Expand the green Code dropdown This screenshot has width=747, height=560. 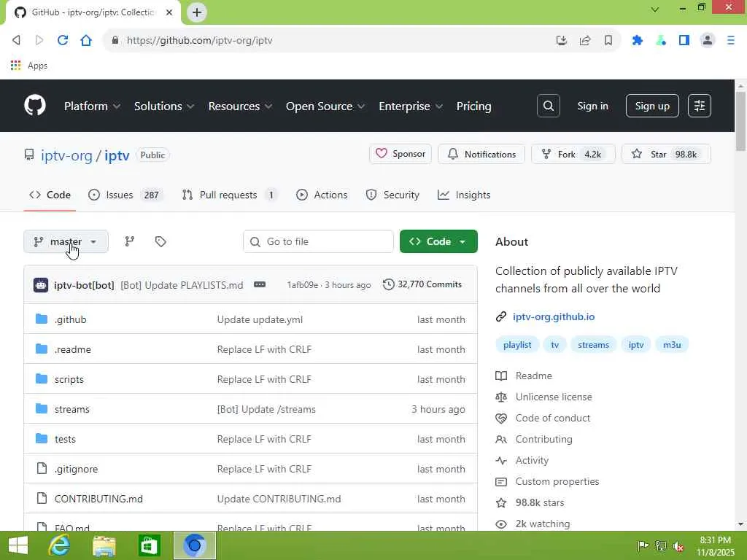pyautogui.click(x=438, y=241)
